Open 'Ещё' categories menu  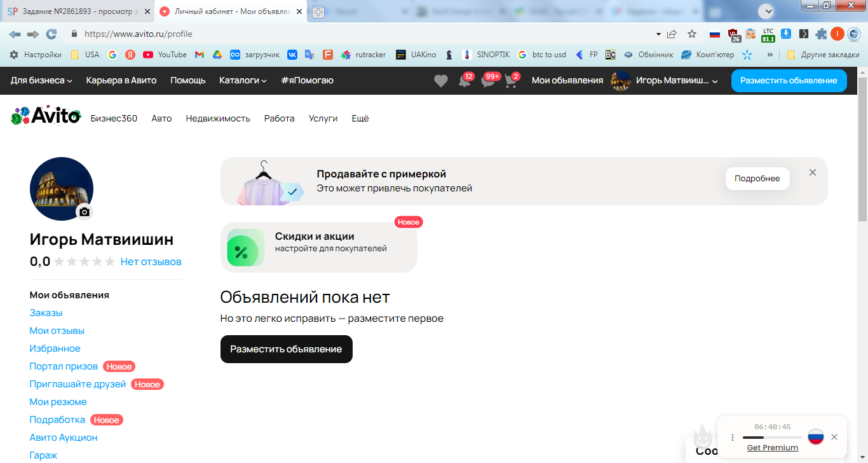click(x=360, y=118)
